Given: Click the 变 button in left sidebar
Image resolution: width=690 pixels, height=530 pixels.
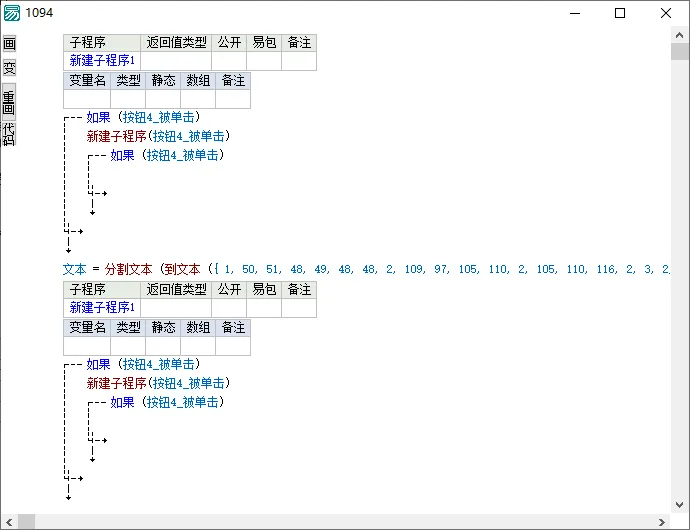Looking at the screenshot, I should pos(9,68).
